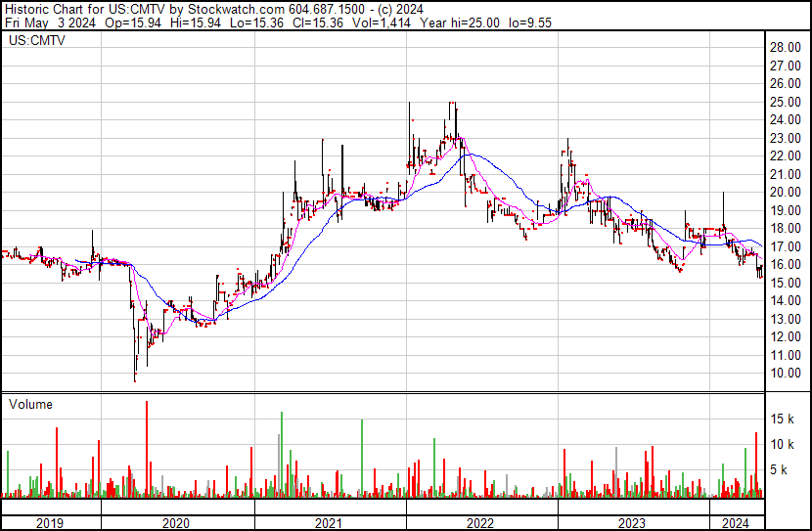Click the US:CMTV ticker label
812x531 pixels.
coord(31,41)
